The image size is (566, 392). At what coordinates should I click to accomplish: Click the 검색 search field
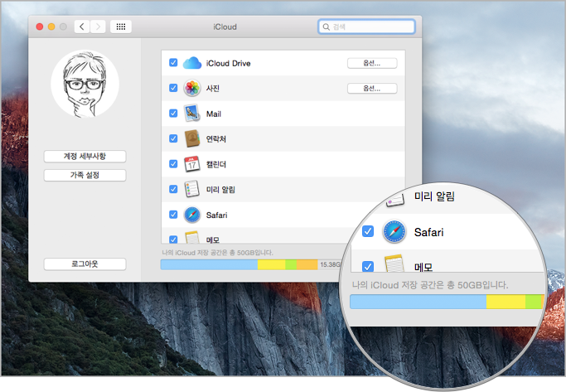pos(367,27)
